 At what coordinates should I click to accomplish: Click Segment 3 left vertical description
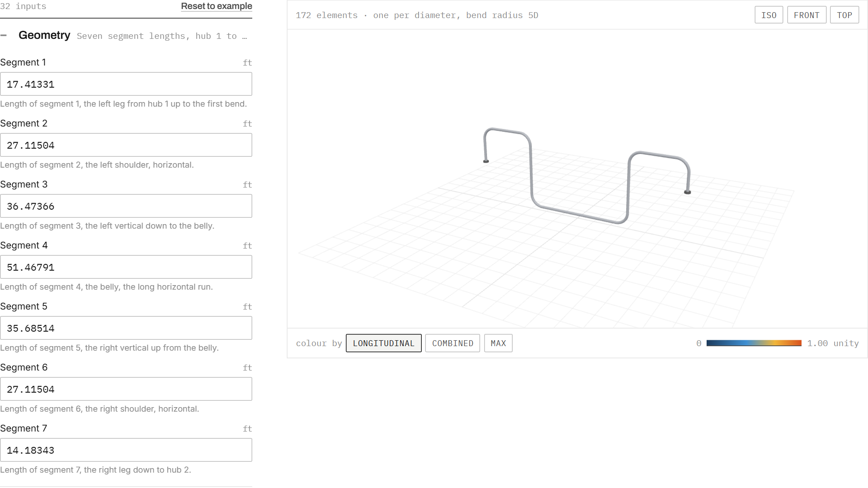[107, 225]
